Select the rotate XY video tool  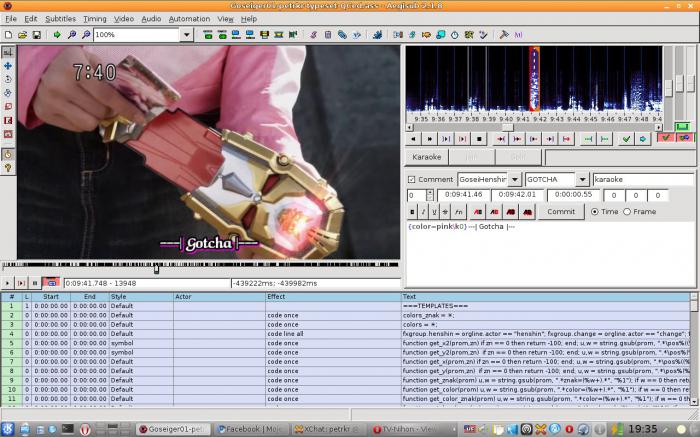(8, 93)
